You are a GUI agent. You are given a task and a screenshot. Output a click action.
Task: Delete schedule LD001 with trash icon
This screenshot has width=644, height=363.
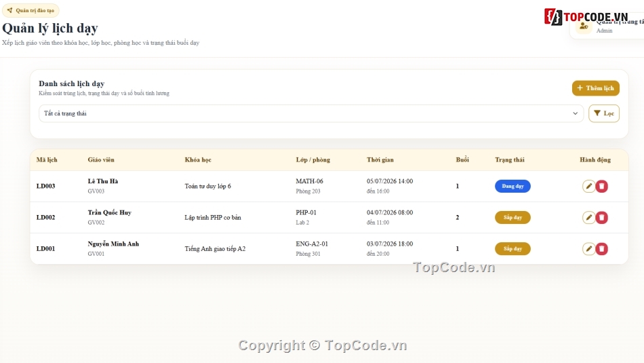602,249
